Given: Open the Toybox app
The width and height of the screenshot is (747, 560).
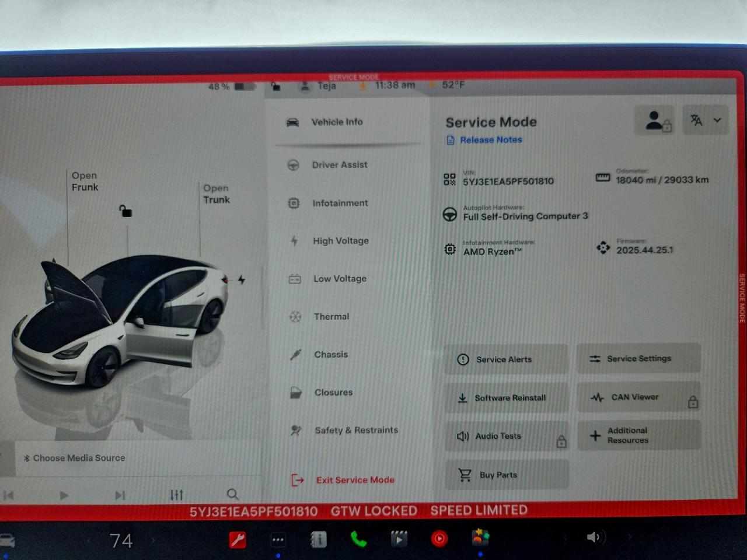Looking at the screenshot, I should pyautogui.click(x=480, y=537).
